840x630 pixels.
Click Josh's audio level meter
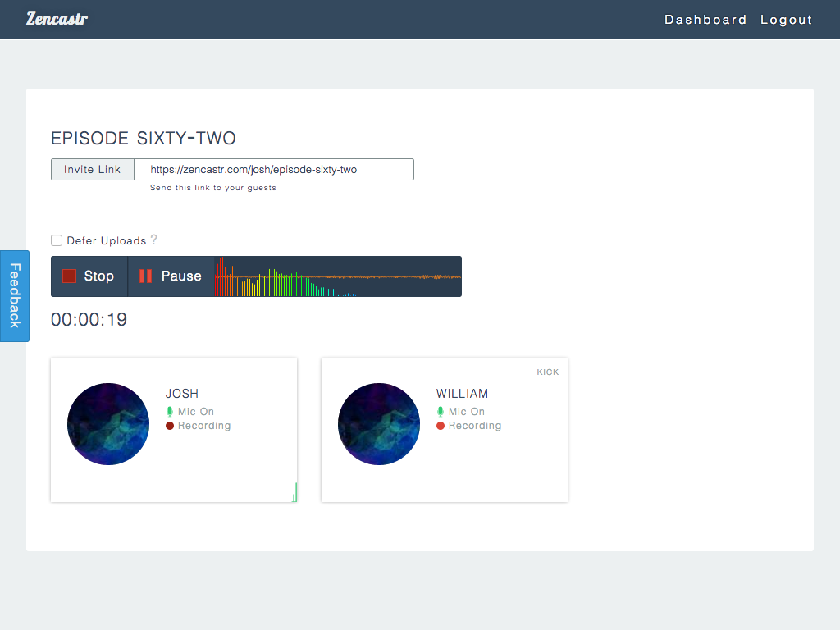pyautogui.click(x=294, y=493)
